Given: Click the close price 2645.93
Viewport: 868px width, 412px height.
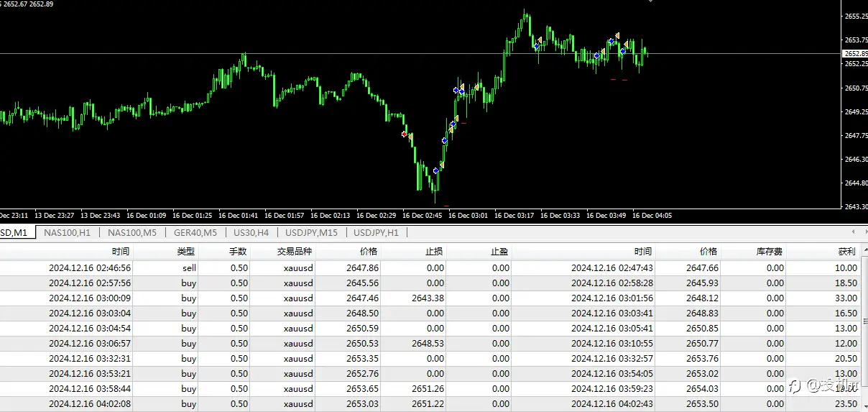Looking at the screenshot, I should click(x=702, y=283).
